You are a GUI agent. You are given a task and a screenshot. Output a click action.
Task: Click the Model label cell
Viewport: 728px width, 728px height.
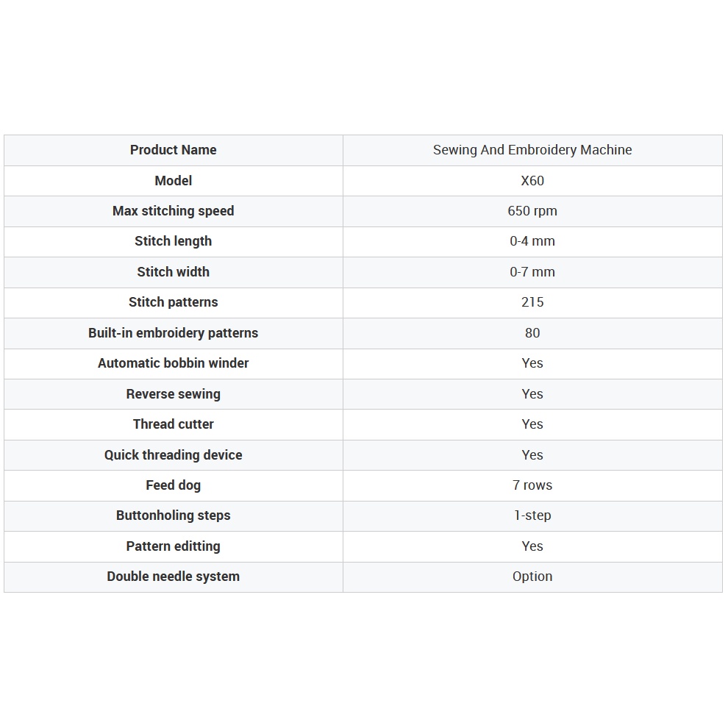[x=174, y=181]
